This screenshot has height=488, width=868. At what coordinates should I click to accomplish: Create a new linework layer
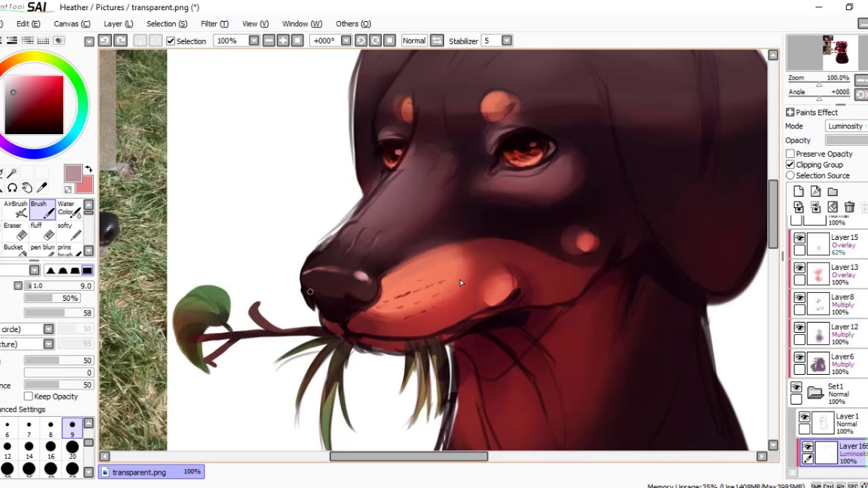coord(816,192)
